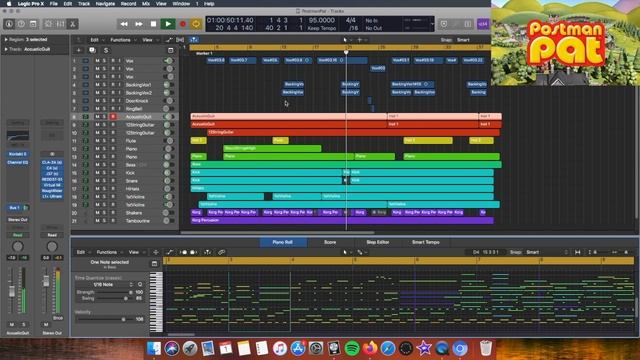The width and height of the screenshot is (640, 360).
Task: Open the Navigate menu
Action: click(x=105, y=4)
